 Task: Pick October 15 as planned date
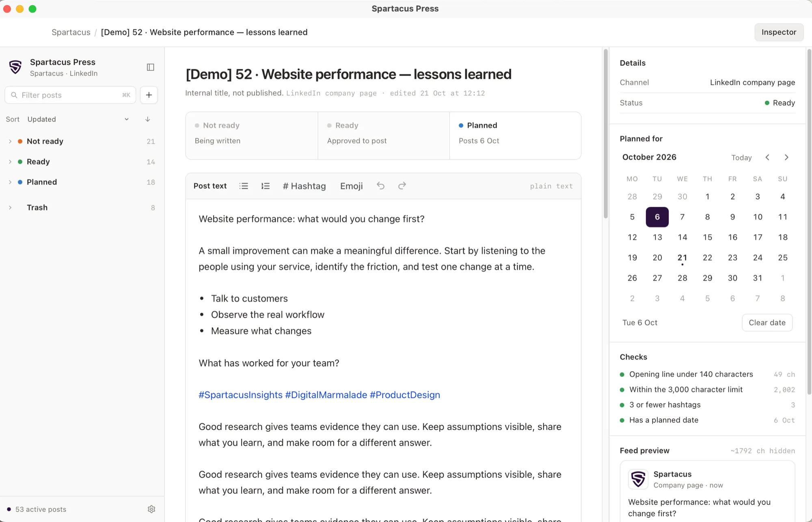pyautogui.click(x=708, y=237)
